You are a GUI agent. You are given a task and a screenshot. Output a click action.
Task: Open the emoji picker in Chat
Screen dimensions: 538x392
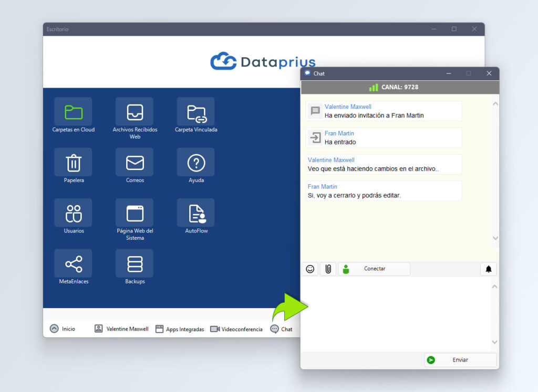pyautogui.click(x=310, y=269)
